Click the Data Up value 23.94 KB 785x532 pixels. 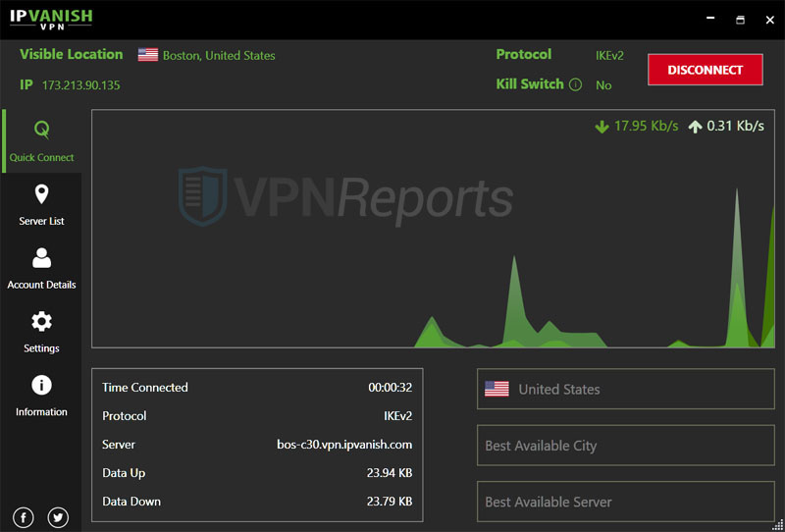tap(389, 473)
